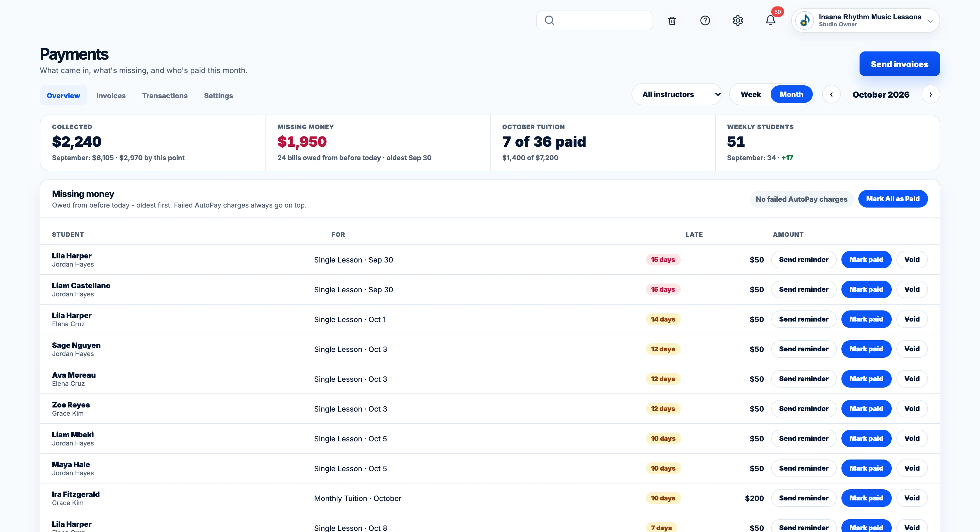Mark Liam Mbeki's lesson paid
This screenshot has height=532, width=980.
(x=866, y=439)
